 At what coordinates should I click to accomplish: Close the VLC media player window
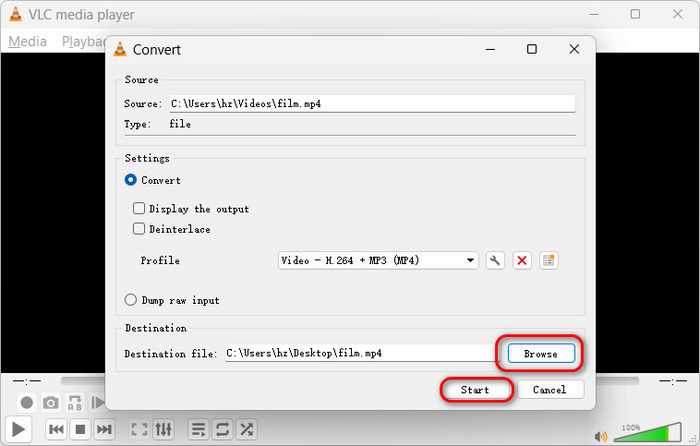point(677,14)
